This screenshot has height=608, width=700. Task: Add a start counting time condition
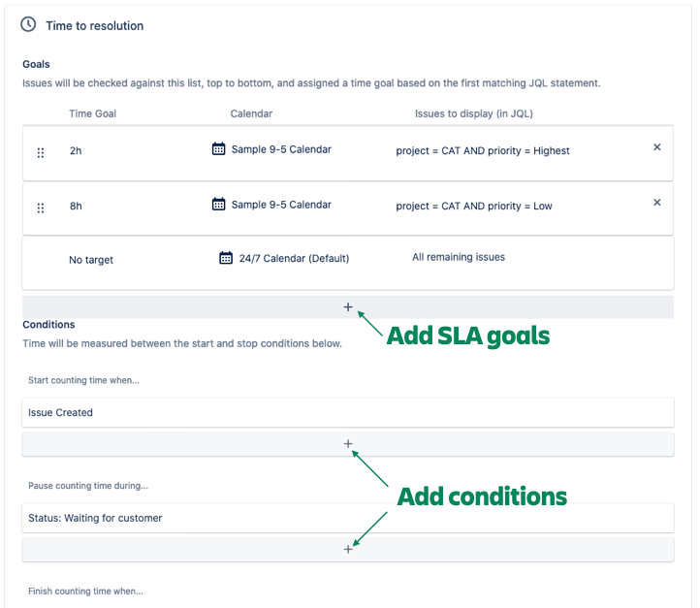click(x=348, y=444)
